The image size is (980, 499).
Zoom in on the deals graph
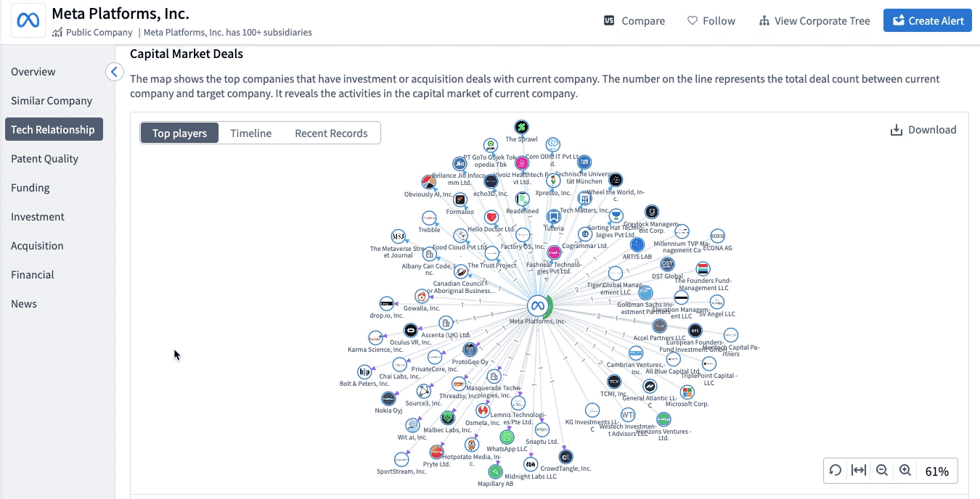(x=905, y=471)
